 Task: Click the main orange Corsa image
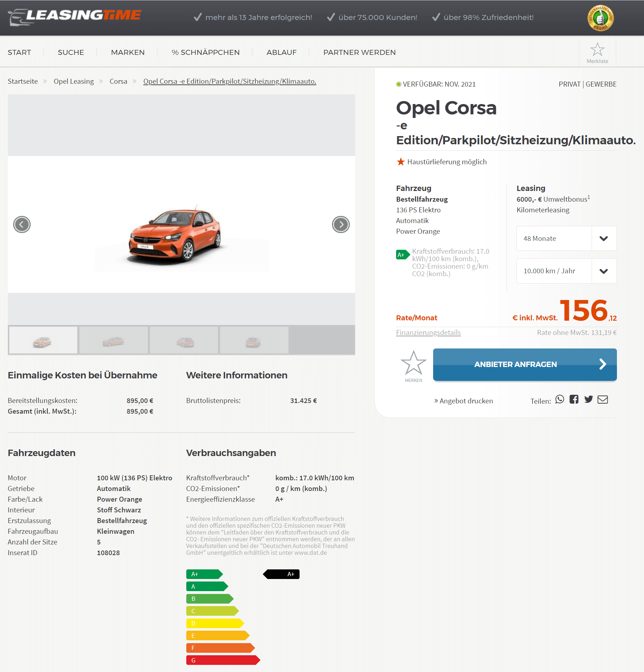pos(175,235)
